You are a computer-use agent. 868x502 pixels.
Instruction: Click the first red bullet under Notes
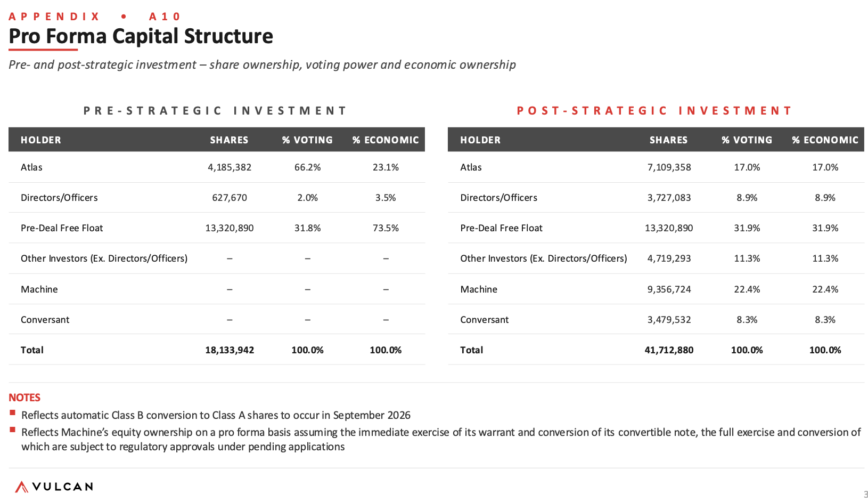point(13,413)
